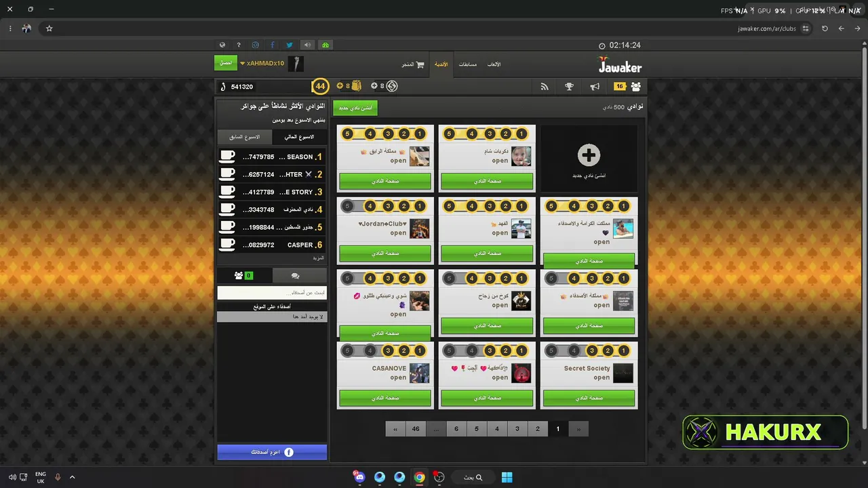The image size is (868, 488).
Task: Select the current week tab الاسبوع الحالي
Action: (x=299, y=137)
